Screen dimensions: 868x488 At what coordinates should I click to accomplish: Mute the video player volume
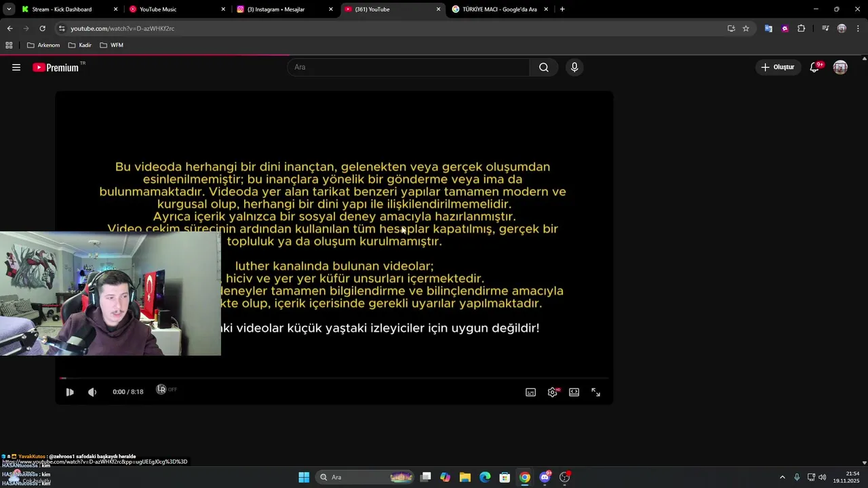[92, 392]
